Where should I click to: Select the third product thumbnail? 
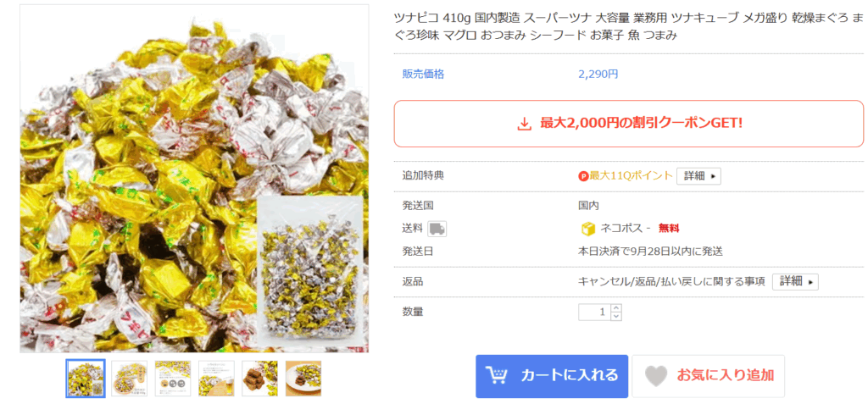173,379
